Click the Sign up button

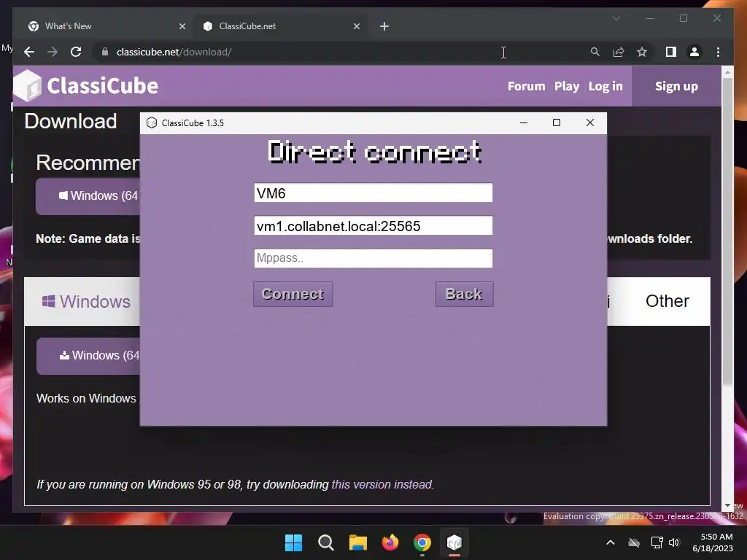point(676,86)
